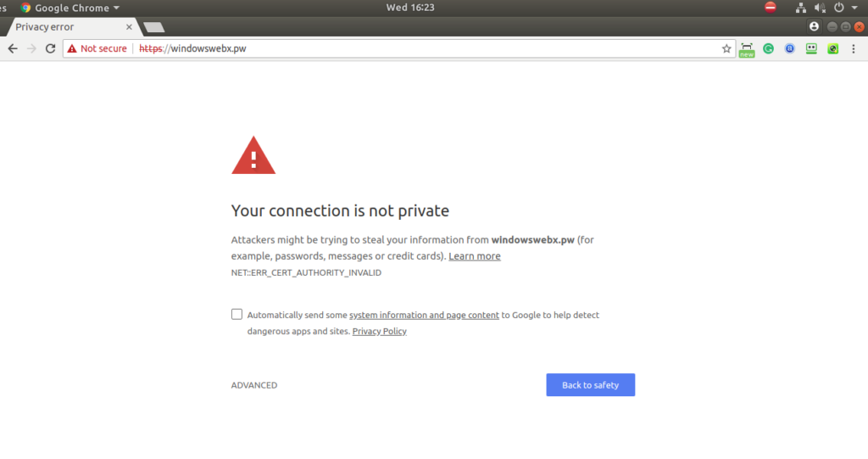The width and height of the screenshot is (868, 459).
Task: Open a new tab
Action: [153, 28]
